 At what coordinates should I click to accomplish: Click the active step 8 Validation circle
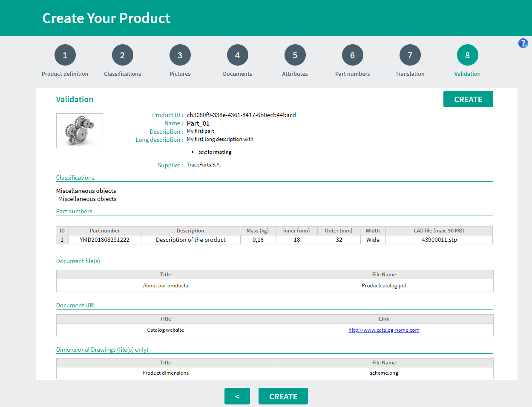point(467,55)
